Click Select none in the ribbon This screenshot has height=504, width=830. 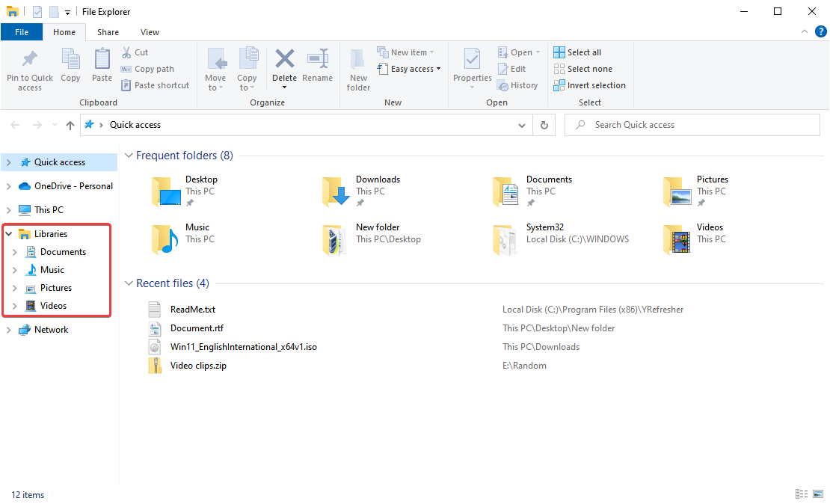[582, 69]
